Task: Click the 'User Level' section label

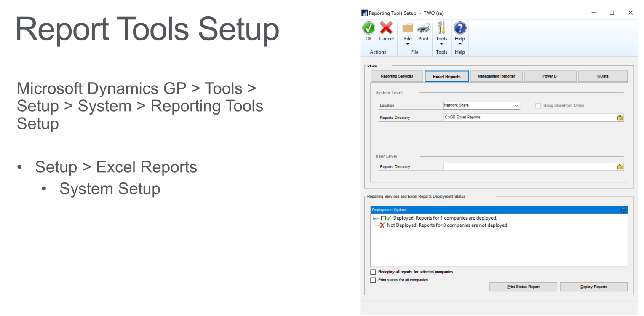Action: [x=386, y=156]
